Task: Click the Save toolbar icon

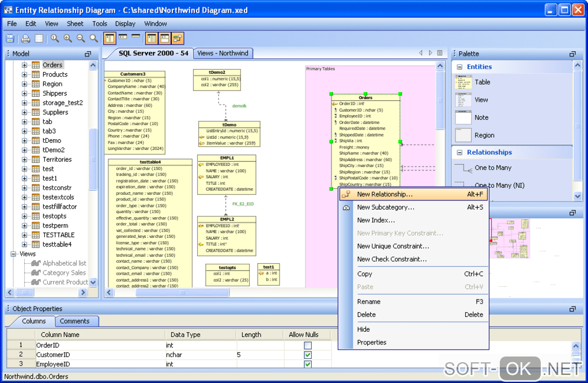Action: coord(10,38)
